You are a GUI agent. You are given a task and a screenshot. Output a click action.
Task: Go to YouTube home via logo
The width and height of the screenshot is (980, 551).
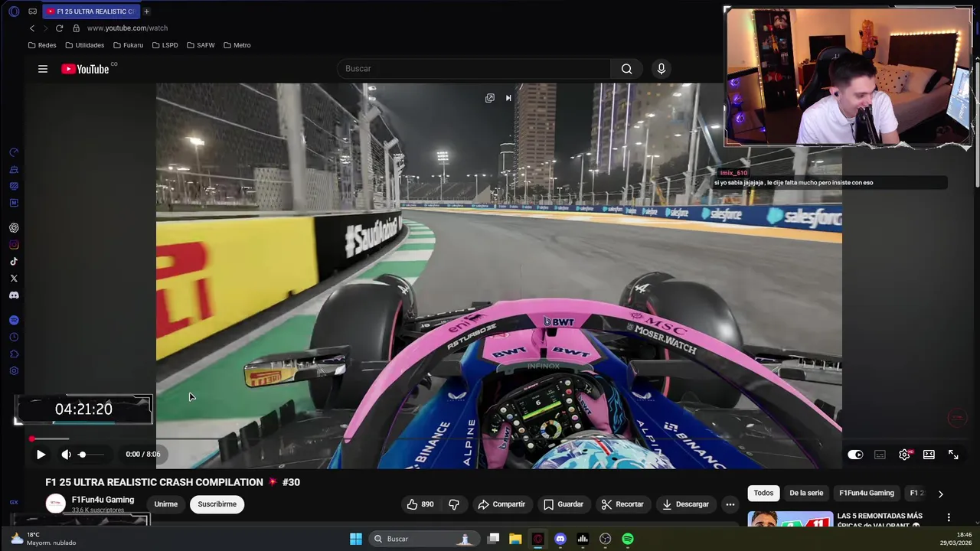pyautogui.click(x=85, y=69)
